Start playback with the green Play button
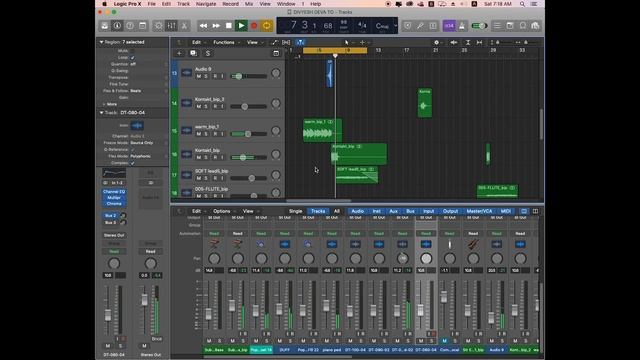Image resolution: width=640 pixels, height=360 pixels. tap(241, 26)
